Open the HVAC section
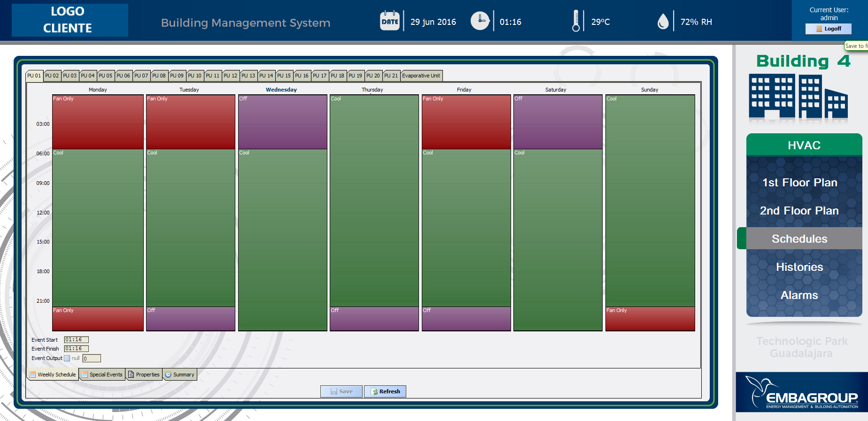The width and height of the screenshot is (868, 421). 804,145
